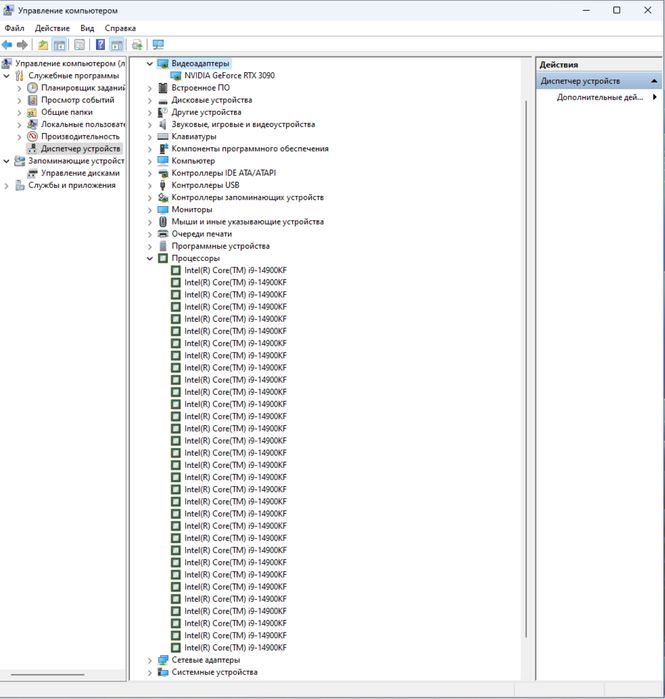Viewport: 665px width, 699px height.
Task: Select the last Intel Core i9-14900KF entry
Action: (x=235, y=647)
